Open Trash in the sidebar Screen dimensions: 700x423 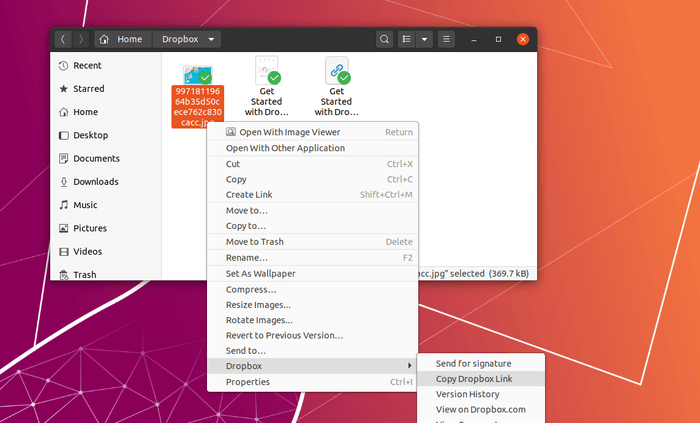[106, 274]
